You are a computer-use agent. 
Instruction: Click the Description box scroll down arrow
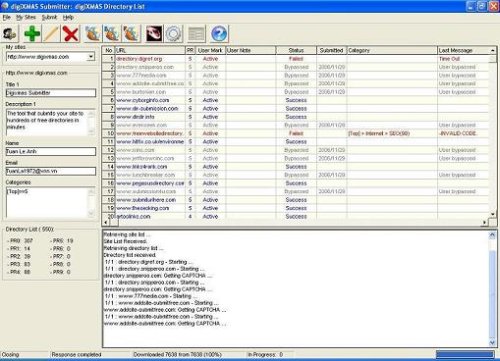click(91, 132)
